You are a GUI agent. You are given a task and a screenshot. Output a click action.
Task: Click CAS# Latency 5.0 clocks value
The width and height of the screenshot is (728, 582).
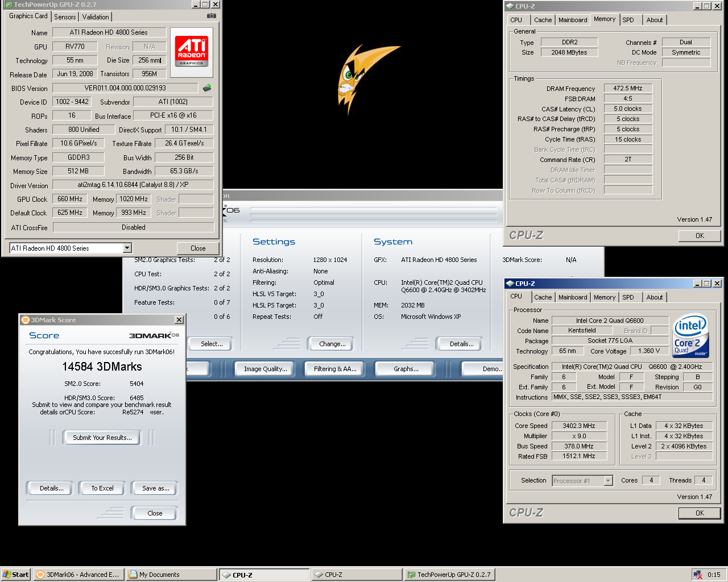(x=628, y=109)
